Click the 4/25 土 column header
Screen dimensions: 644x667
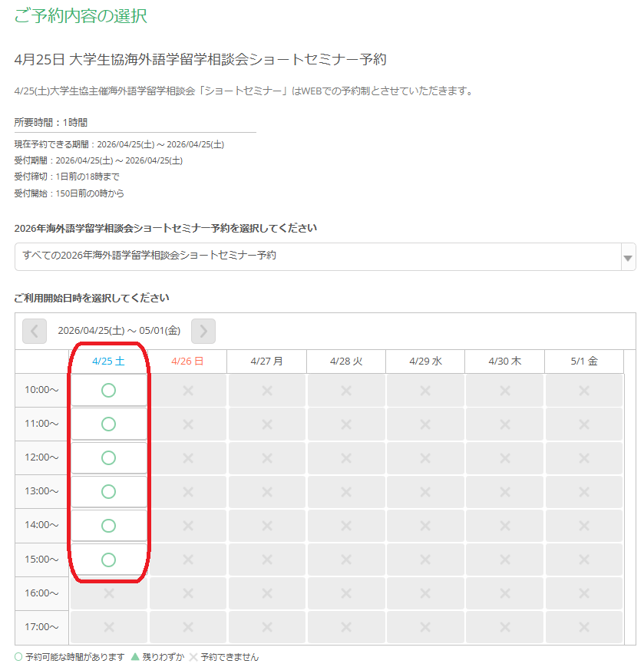(x=108, y=361)
